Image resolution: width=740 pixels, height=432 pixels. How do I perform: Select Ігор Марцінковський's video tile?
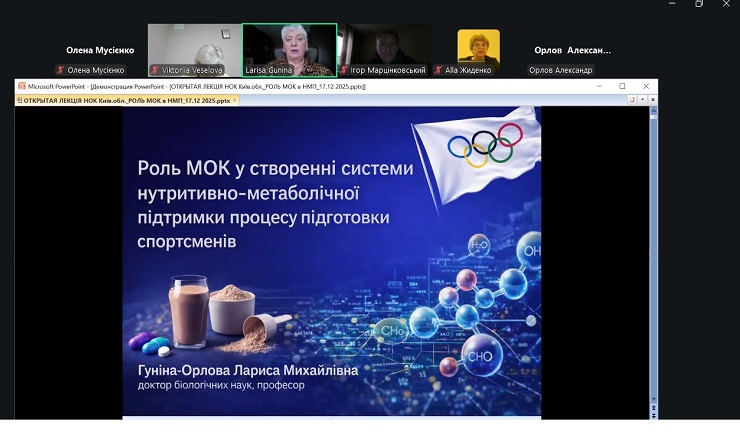(383, 45)
